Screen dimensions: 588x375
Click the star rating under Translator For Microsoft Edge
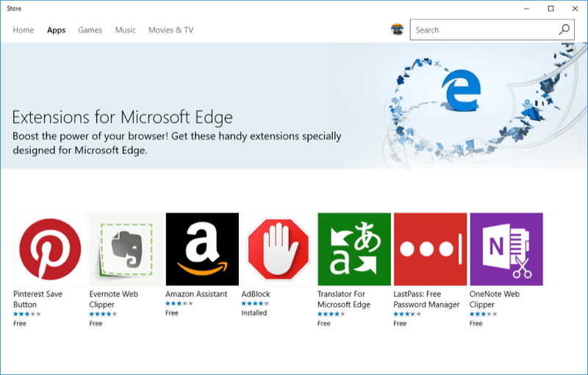point(331,314)
